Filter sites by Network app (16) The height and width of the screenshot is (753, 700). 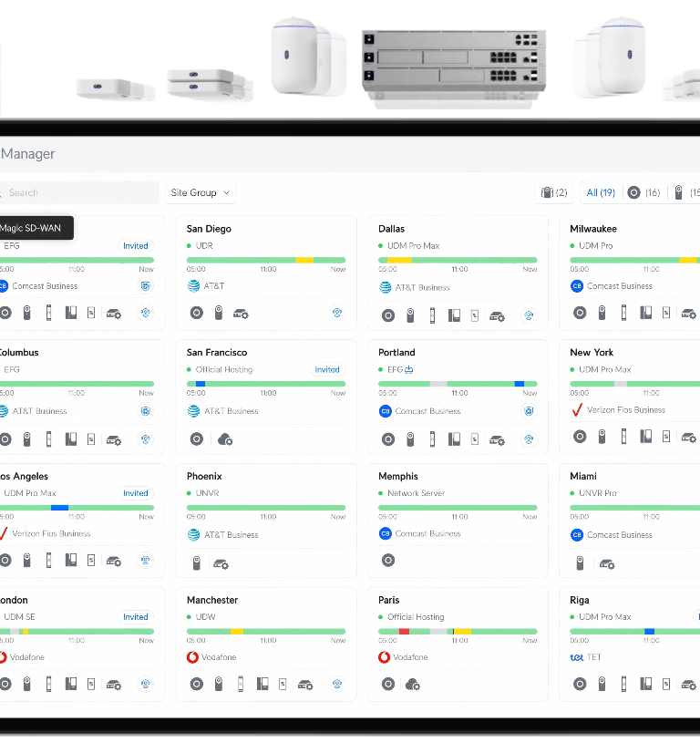point(643,192)
